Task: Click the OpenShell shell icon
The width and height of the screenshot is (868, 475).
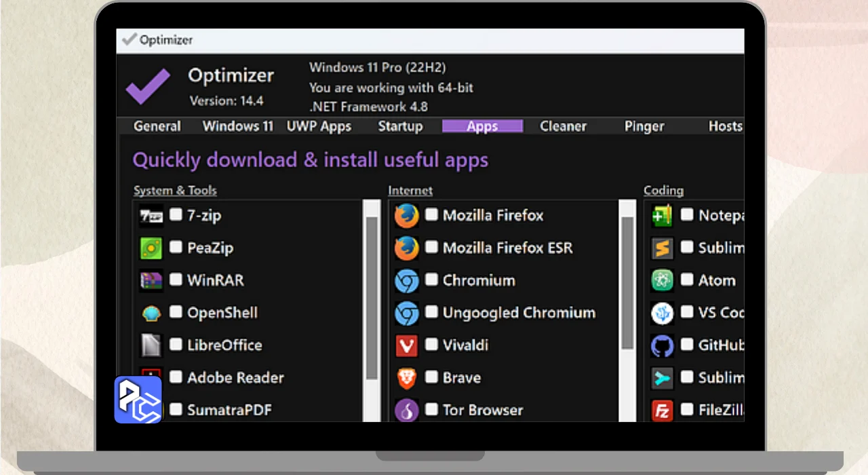Action: pyautogui.click(x=151, y=313)
